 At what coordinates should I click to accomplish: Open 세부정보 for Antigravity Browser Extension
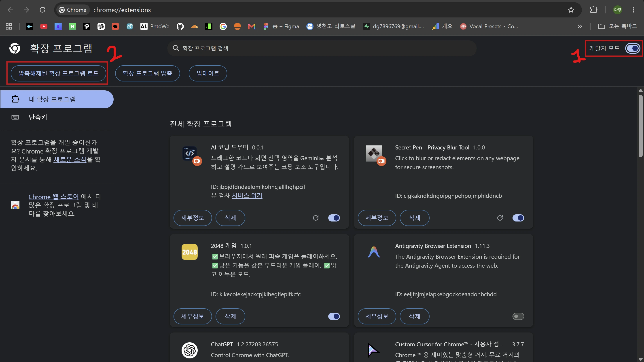click(377, 316)
